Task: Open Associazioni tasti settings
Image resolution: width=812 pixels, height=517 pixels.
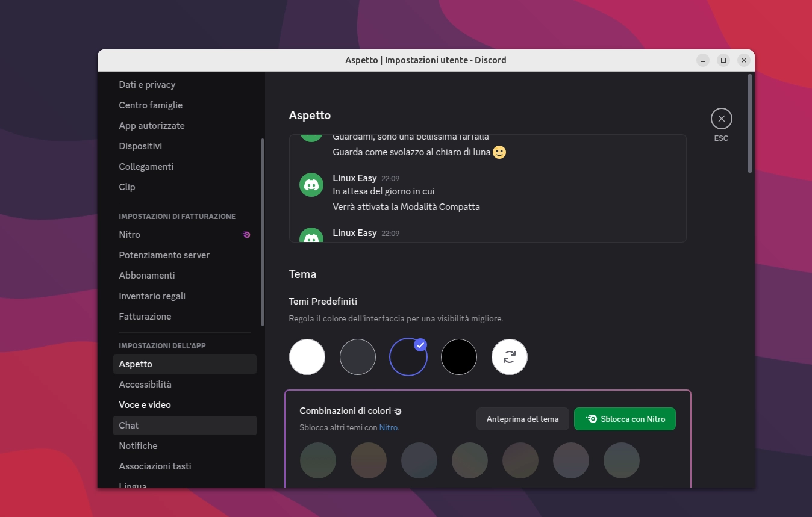Action: tap(185, 466)
